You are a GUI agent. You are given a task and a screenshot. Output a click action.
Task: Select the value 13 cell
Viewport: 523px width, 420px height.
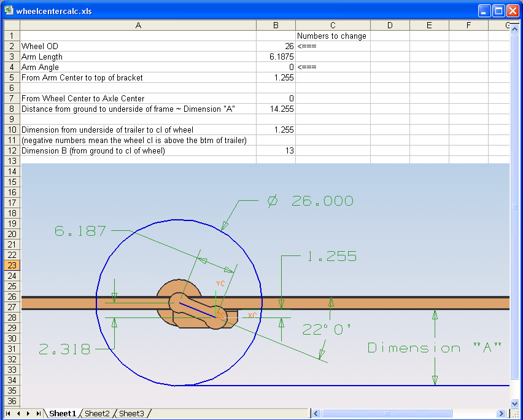pyautogui.click(x=276, y=150)
